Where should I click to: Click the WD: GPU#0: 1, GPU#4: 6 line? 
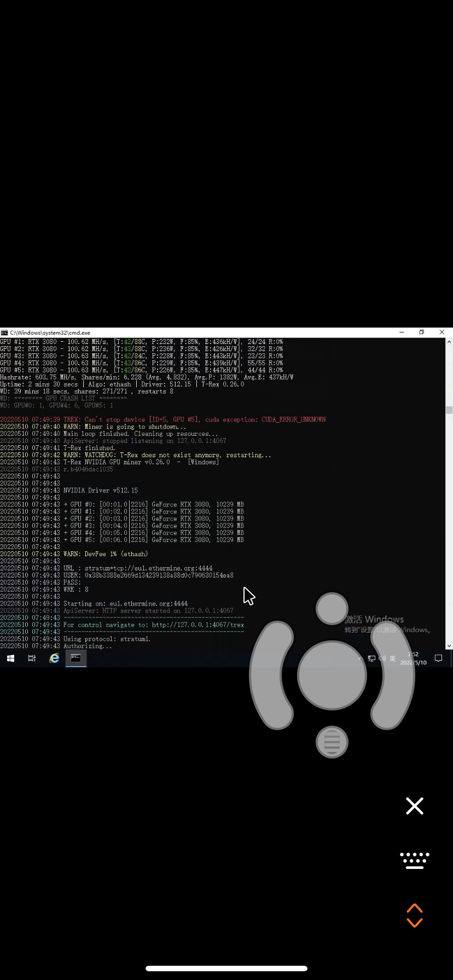[56, 405]
